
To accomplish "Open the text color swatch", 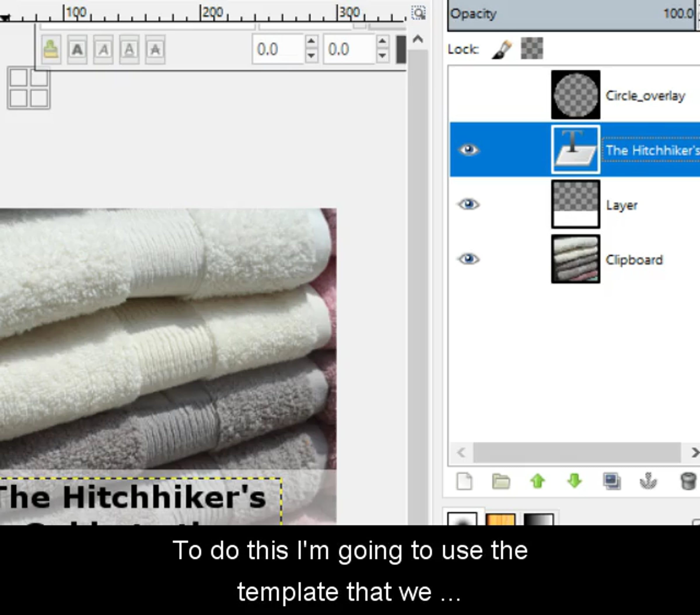I will click(401, 49).
